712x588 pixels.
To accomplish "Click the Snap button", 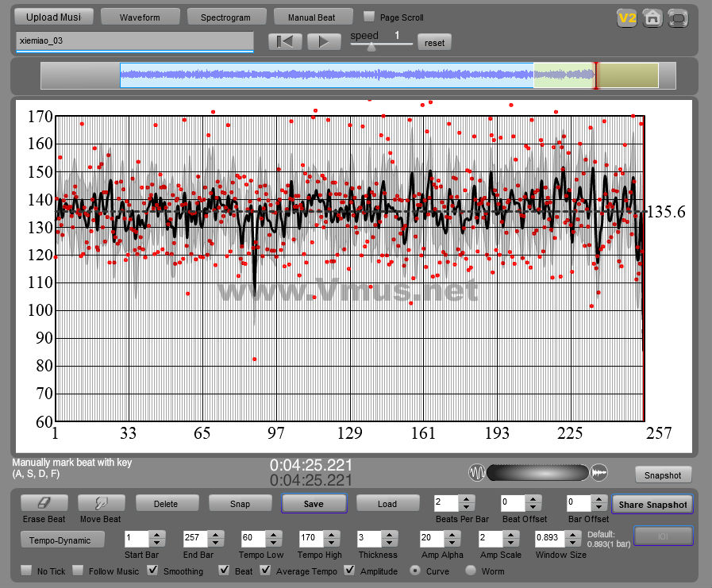I will coord(241,503).
